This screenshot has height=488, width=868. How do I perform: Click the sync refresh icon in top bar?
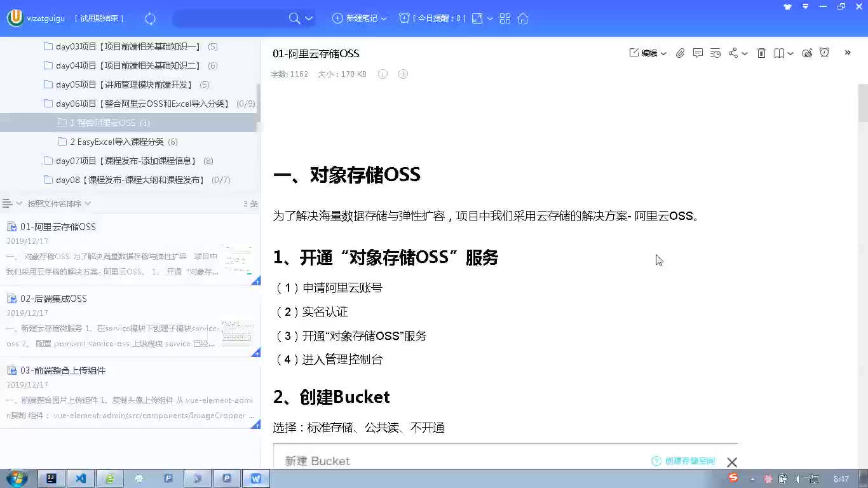click(151, 18)
